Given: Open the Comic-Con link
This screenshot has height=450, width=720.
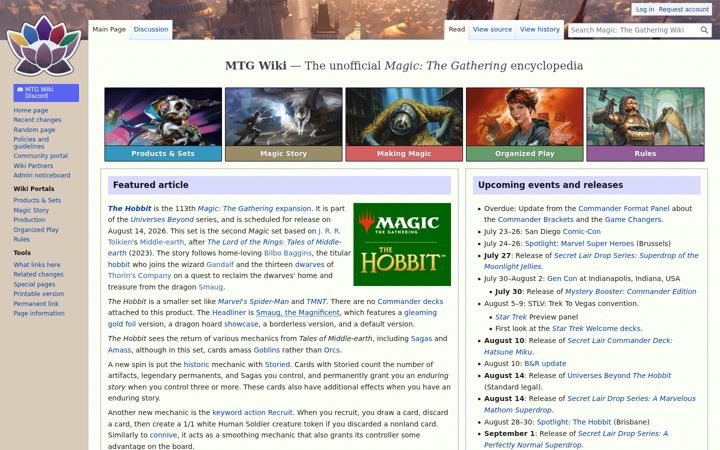Looking at the screenshot, I should pyautogui.click(x=581, y=231).
